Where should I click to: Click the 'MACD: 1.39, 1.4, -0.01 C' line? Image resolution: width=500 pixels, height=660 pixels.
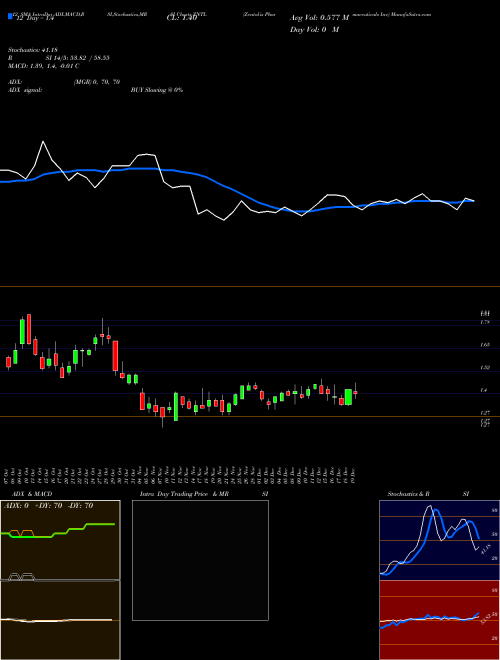point(44,66)
